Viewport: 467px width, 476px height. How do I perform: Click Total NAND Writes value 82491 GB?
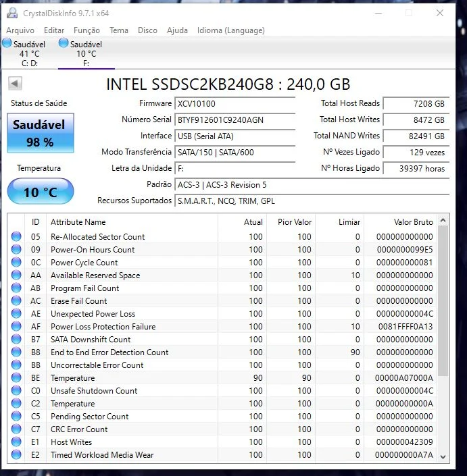click(x=416, y=136)
